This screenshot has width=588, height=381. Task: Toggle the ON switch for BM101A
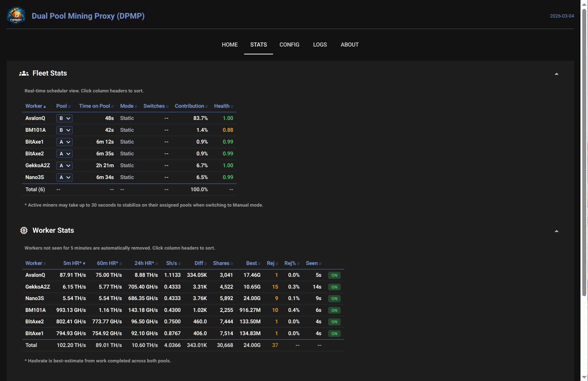334,310
